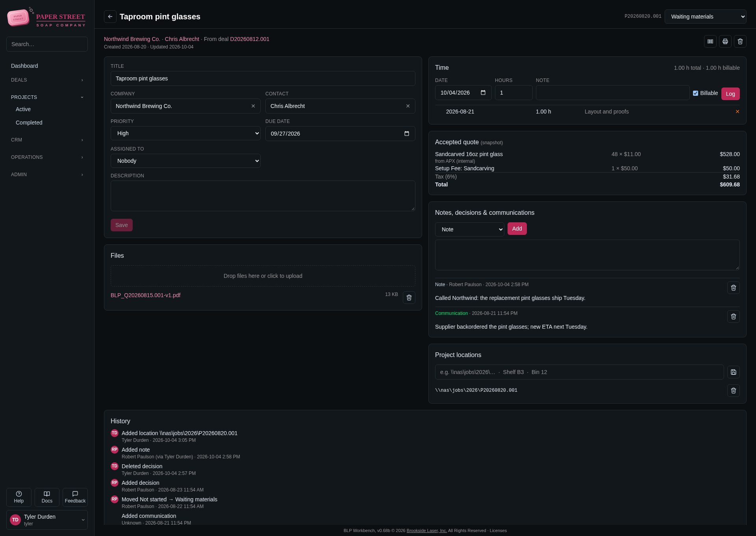Image resolution: width=756 pixels, height=536 pixels.
Task: Expand the Operations sidebar section
Action: click(x=47, y=157)
